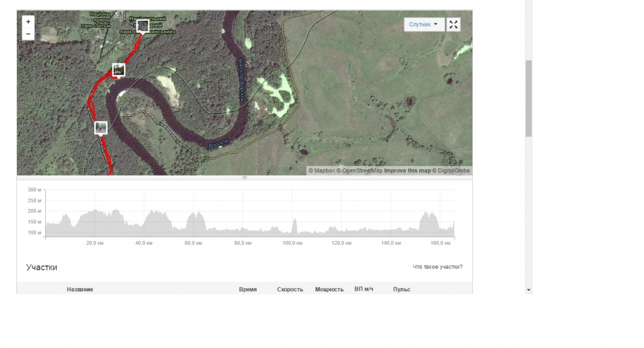Click elevation profile peak near 100 km

(294, 223)
